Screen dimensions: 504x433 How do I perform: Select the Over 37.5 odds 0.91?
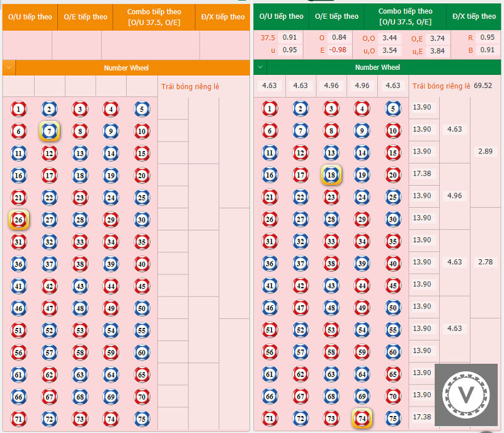[x=290, y=37]
